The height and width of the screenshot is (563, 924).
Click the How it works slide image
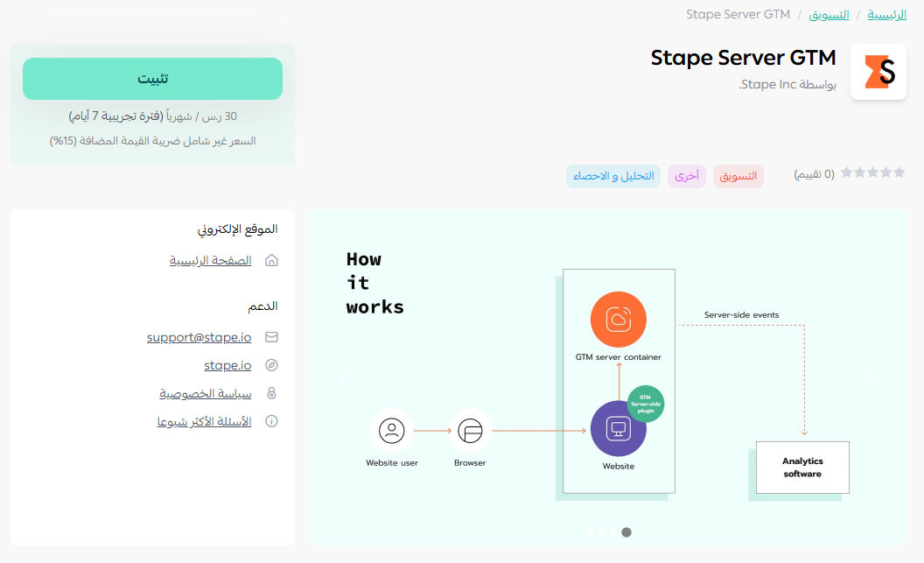pyautogui.click(x=607, y=377)
